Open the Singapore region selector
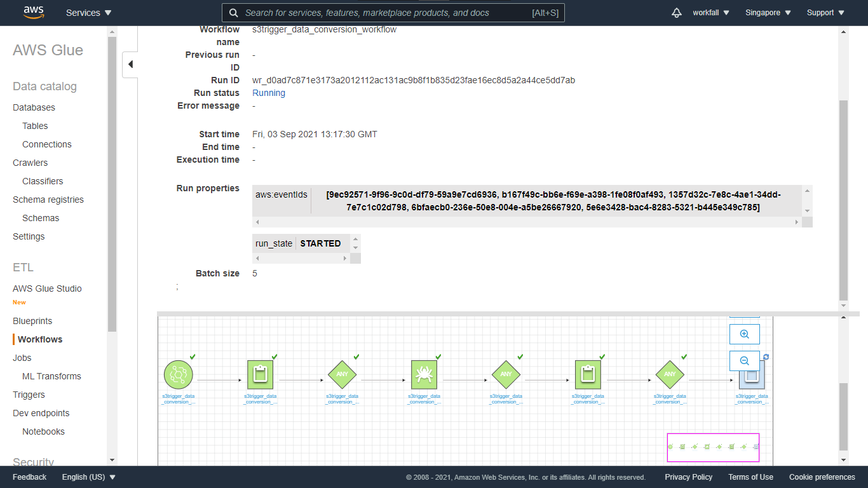 pyautogui.click(x=768, y=13)
